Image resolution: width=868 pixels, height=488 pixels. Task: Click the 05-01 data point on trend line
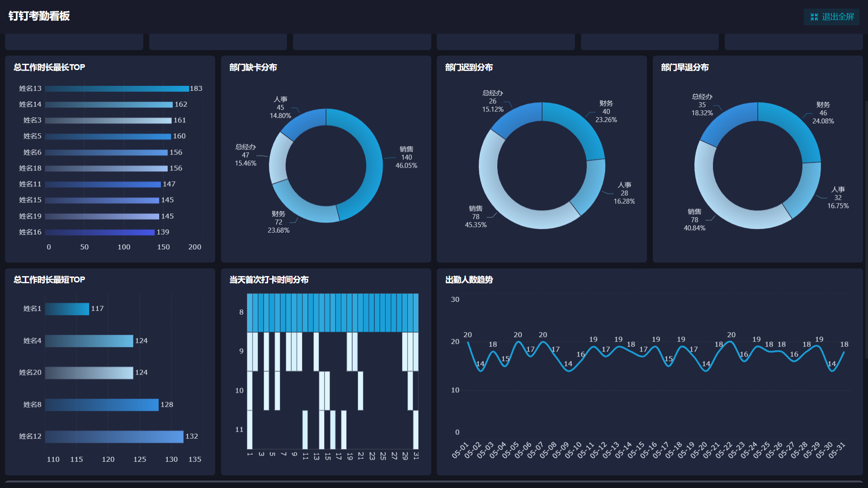[x=468, y=342]
